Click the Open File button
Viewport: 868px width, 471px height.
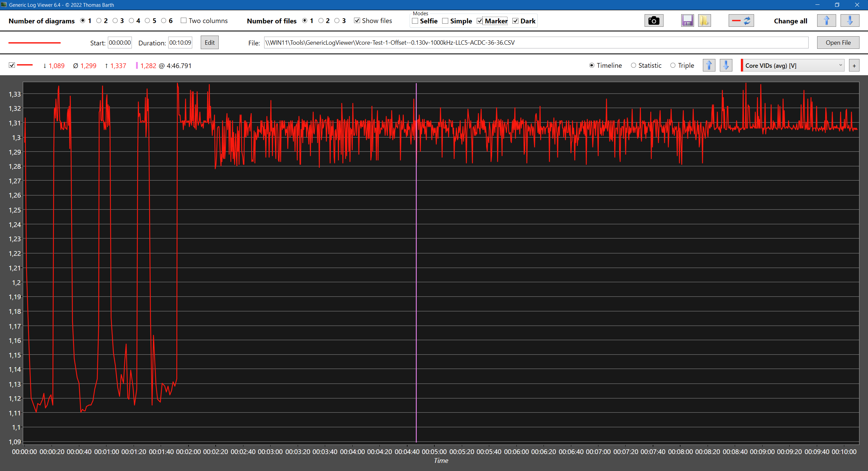(x=838, y=43)
